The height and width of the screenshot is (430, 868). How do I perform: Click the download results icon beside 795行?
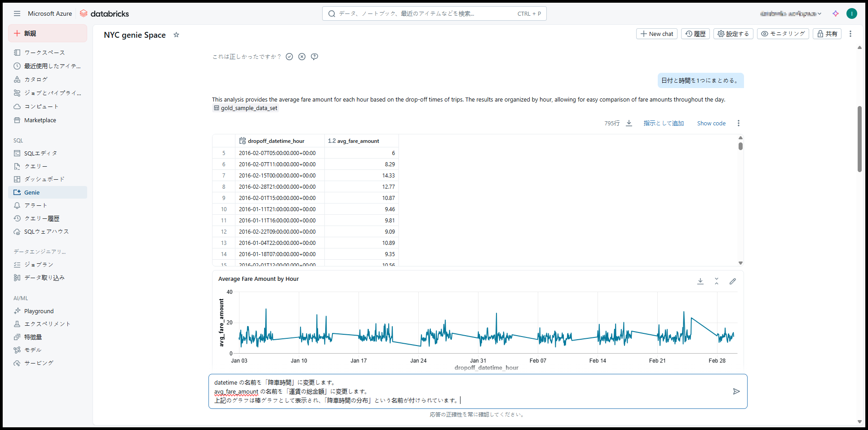(629, 123)
